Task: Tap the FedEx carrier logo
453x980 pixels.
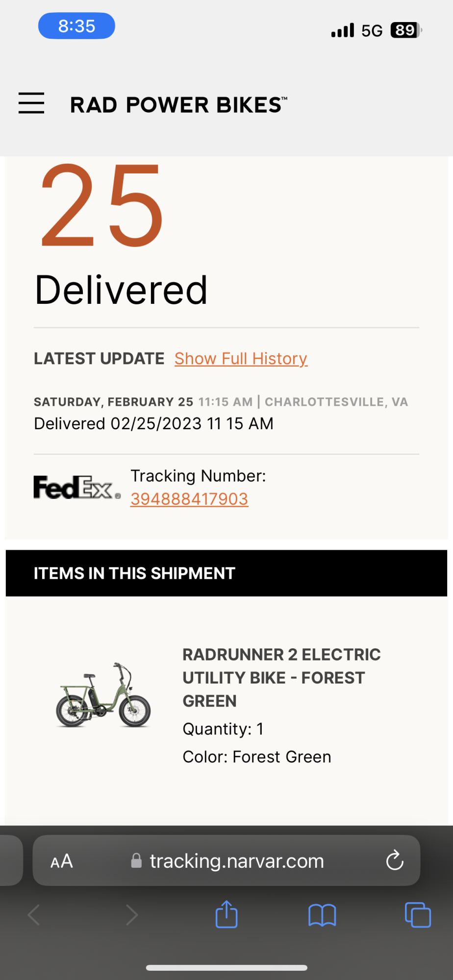Action: (x=77, y=488)
